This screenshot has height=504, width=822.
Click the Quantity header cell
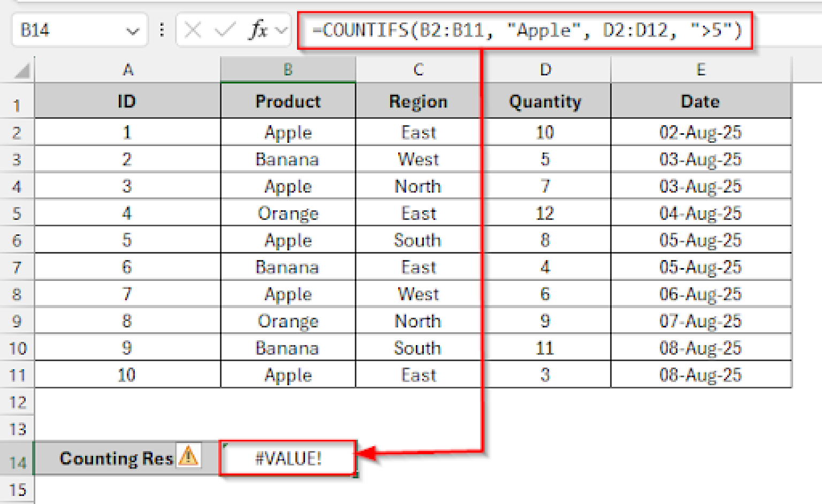(x=545, y=101)
